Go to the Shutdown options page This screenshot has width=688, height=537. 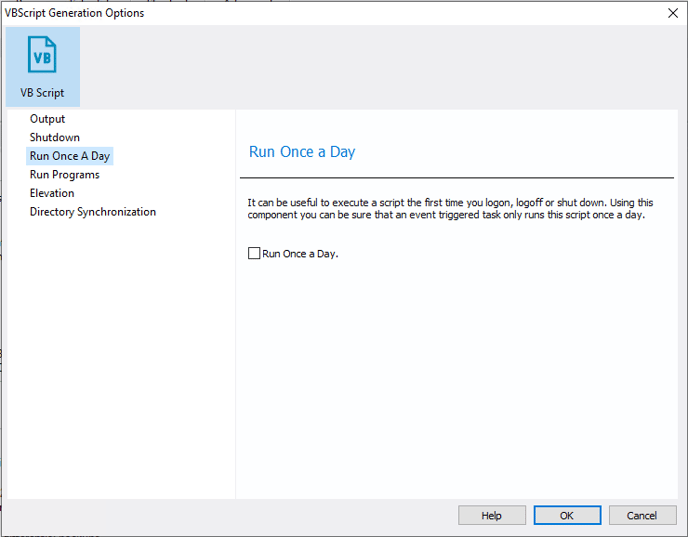tap(54, 137)
